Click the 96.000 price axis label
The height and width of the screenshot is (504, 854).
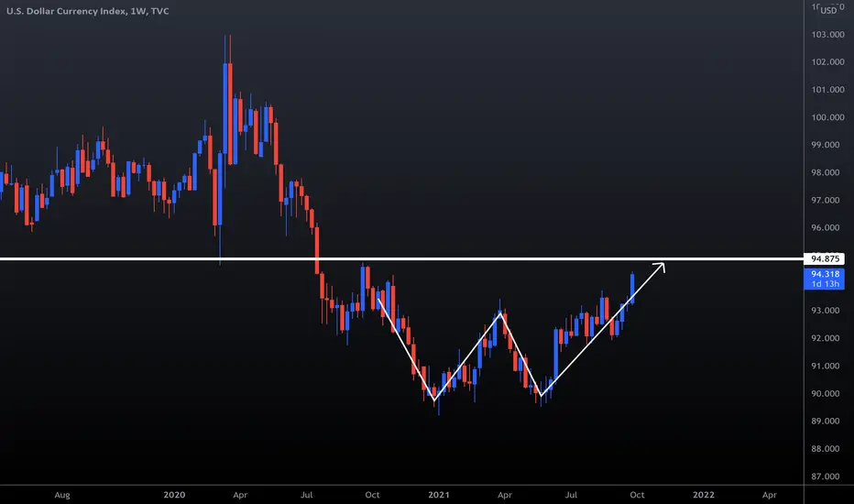point(825,228)
